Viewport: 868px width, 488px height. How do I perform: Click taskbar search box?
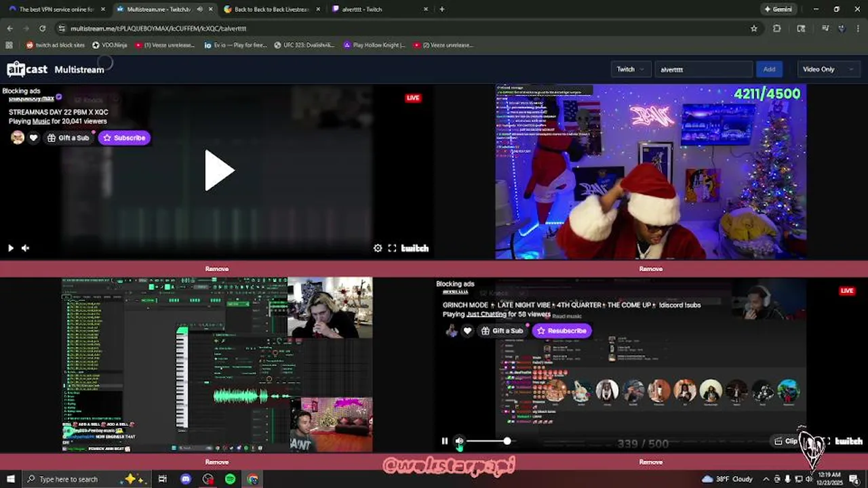(x=85, y=479)
